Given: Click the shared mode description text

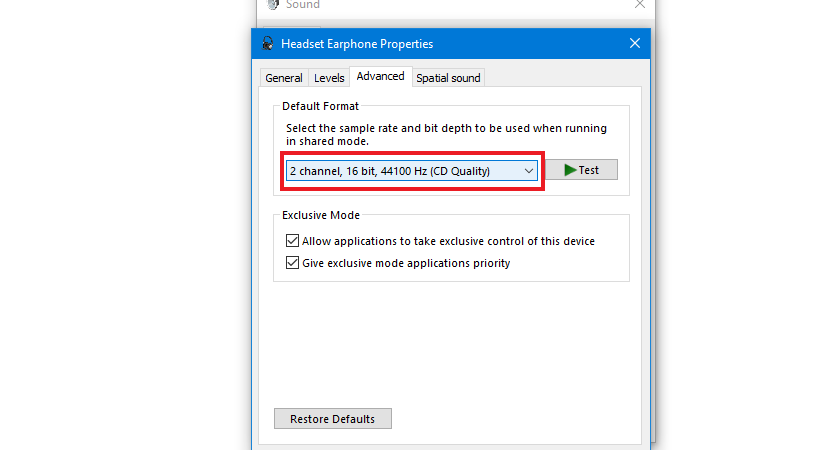Looking at the screenshot, I should [446, 135].
